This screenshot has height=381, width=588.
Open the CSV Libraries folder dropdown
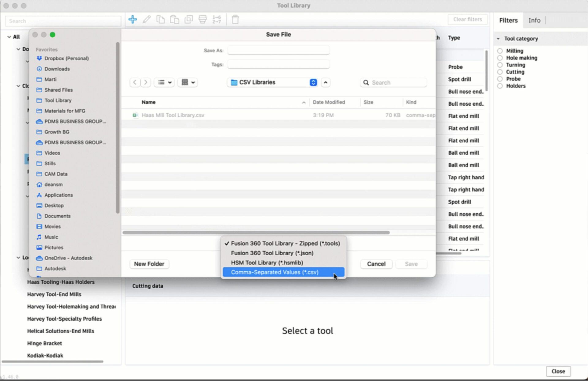313,82
